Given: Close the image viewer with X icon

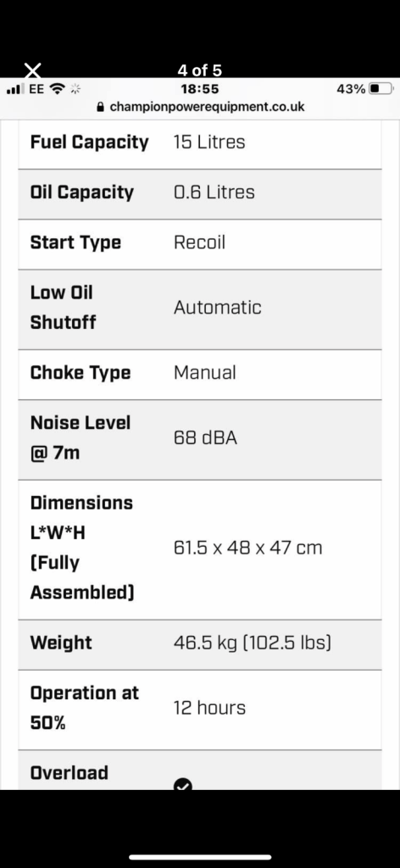Looking at the screenshot, I should pyautogui.click(x=33, y=70).
